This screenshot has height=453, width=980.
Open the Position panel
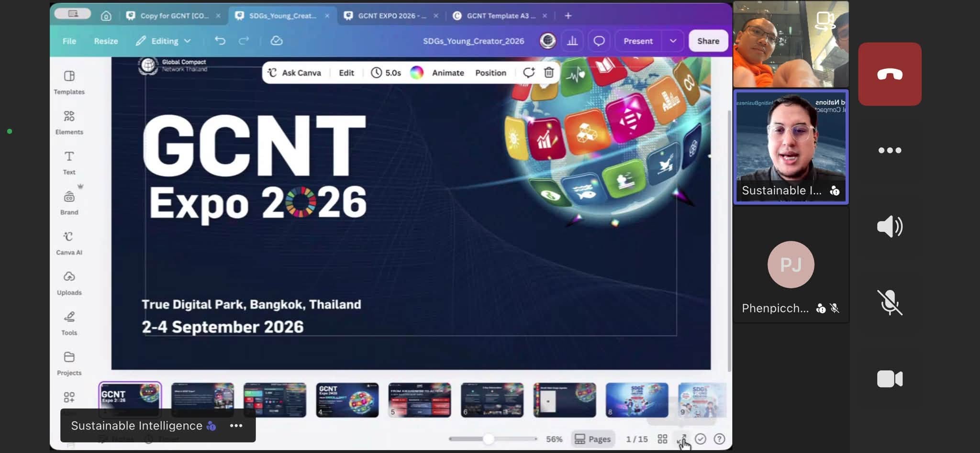(x=490, y=73)
